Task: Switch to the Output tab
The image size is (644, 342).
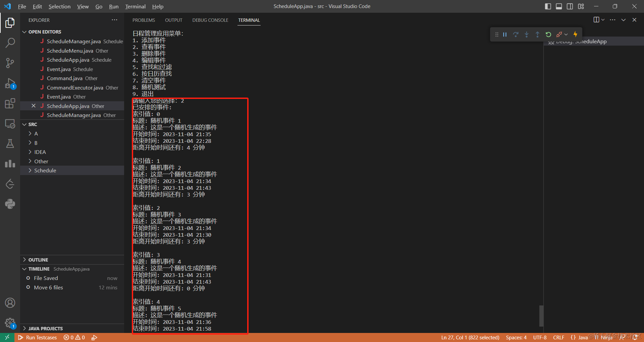Action: (174, 20)
